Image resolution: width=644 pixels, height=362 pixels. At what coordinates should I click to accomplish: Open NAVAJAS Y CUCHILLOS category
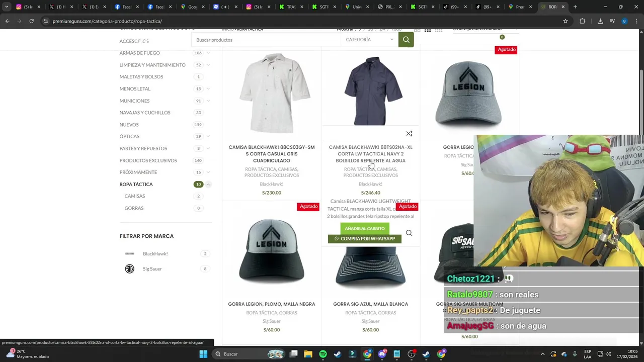pyautogui.click(x=145, y=113)
